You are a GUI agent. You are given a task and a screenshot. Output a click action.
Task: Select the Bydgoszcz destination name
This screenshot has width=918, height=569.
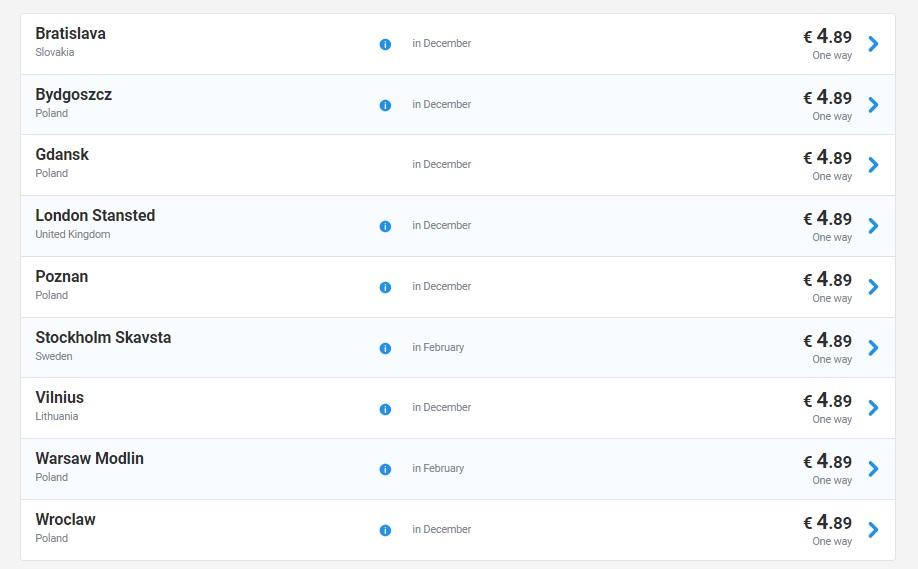point(73,95)
